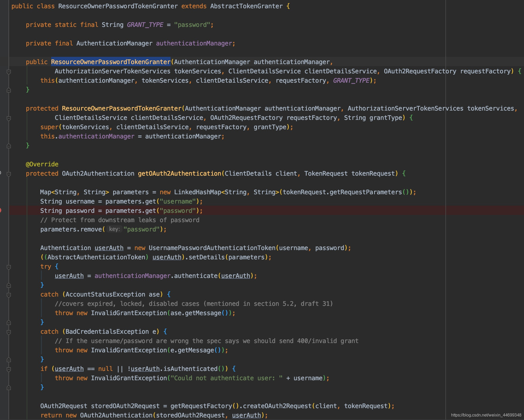The width and height of the screenshot is (524, 420).
Task: Click fold marker of protected constructor
Action: [9, 118]
